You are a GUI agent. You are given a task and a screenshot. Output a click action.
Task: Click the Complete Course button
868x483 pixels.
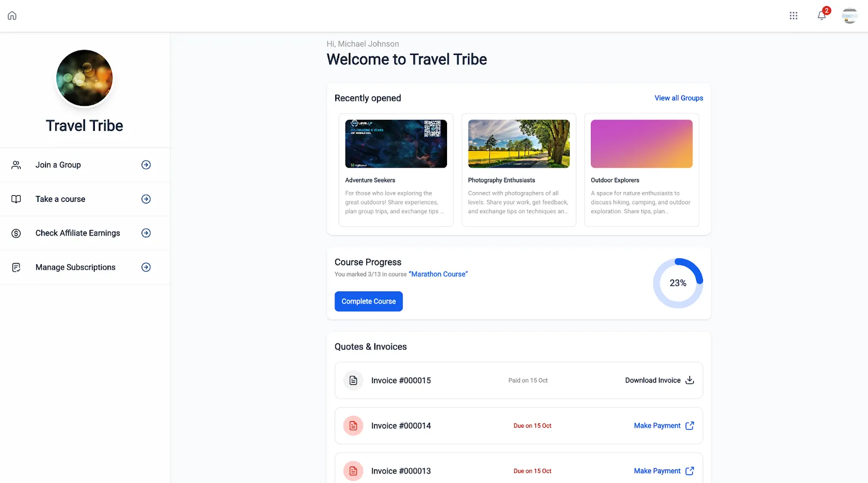click(x=368, y=301)
